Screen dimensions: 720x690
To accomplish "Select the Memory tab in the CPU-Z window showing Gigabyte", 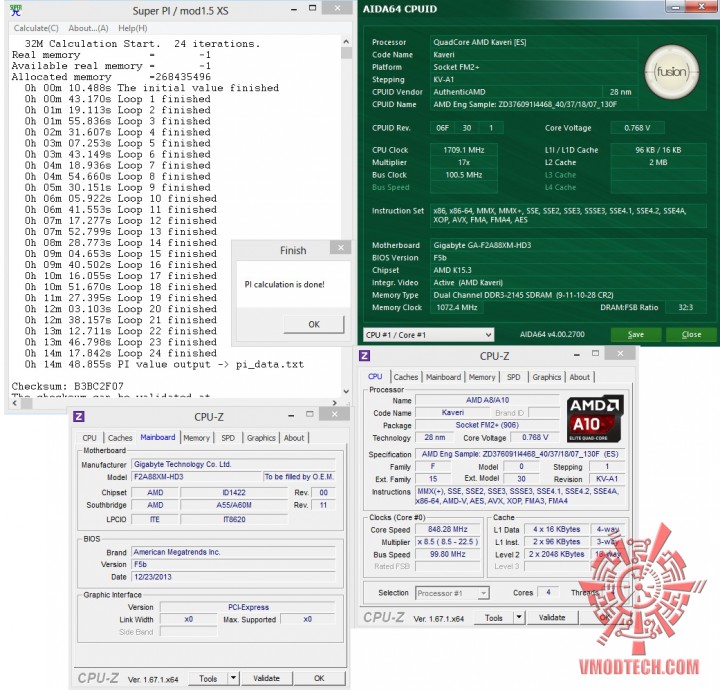I will pos(196,438).
